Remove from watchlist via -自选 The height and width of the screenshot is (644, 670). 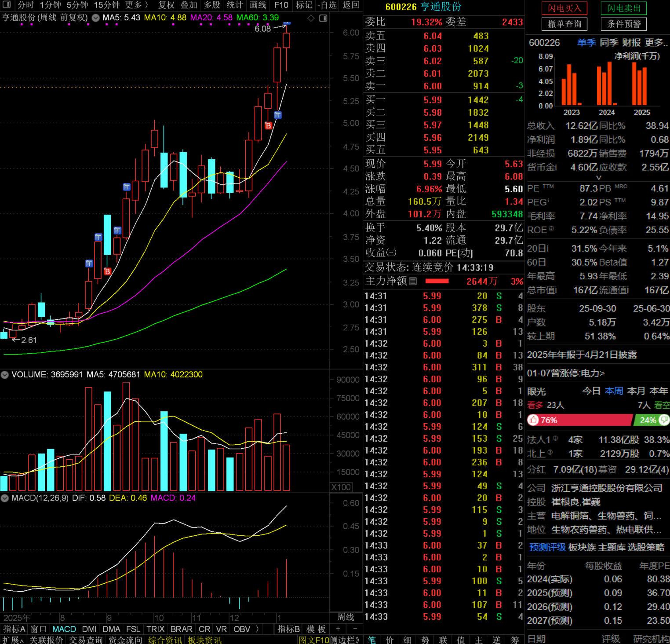click(327, 5)
